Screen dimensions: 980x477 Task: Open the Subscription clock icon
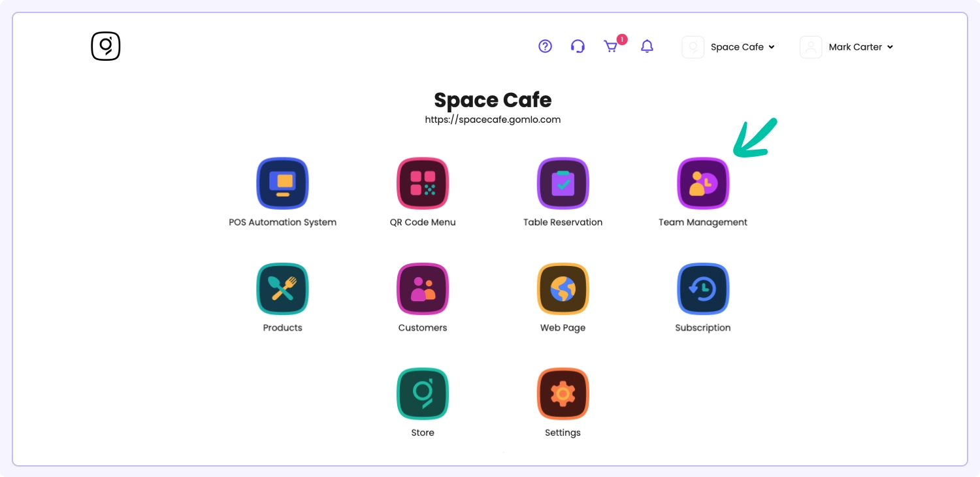tap(703, 289)
